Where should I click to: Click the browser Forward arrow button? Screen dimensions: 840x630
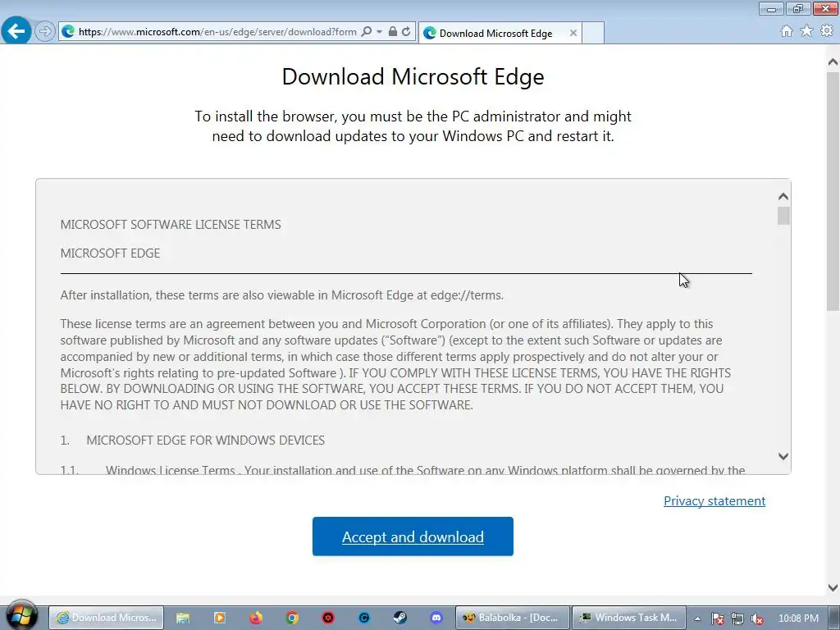(45, 31)
